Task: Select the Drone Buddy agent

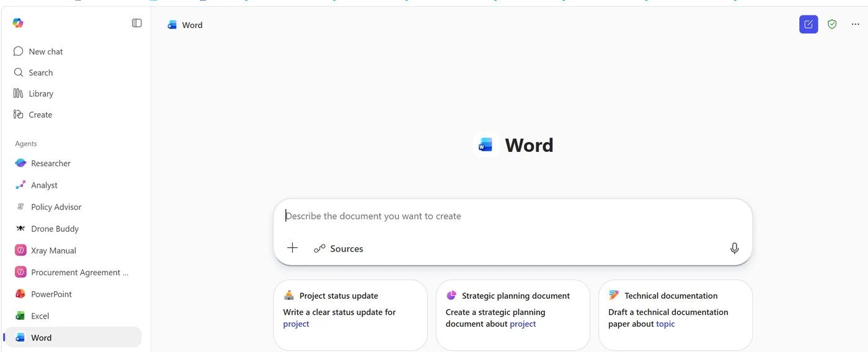Action: point(73,229)
